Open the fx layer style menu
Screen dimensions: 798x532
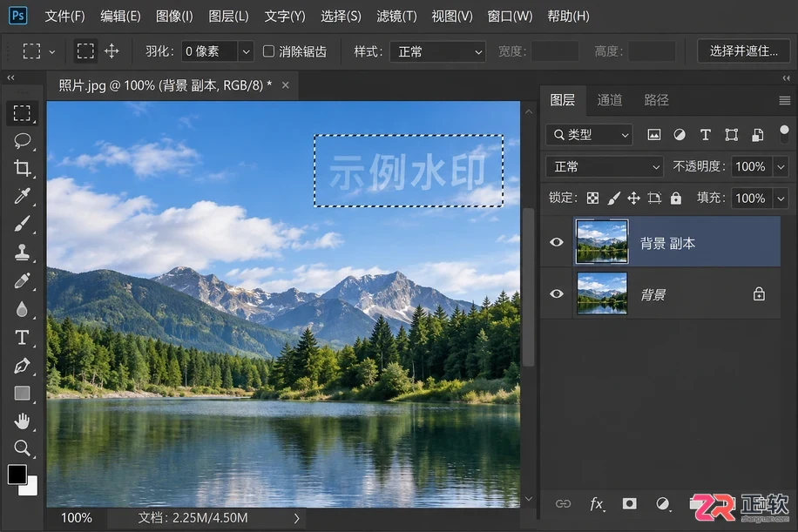(597, 503)
